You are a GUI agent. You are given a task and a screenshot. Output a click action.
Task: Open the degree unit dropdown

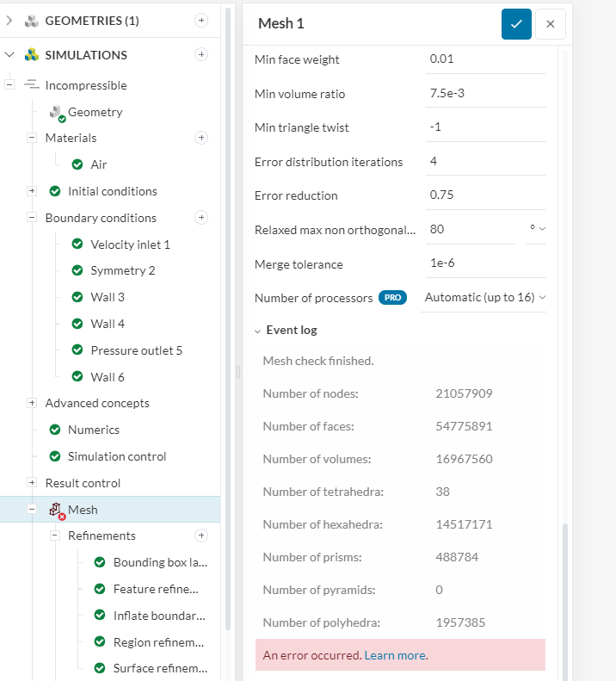(x=538, y=230)
